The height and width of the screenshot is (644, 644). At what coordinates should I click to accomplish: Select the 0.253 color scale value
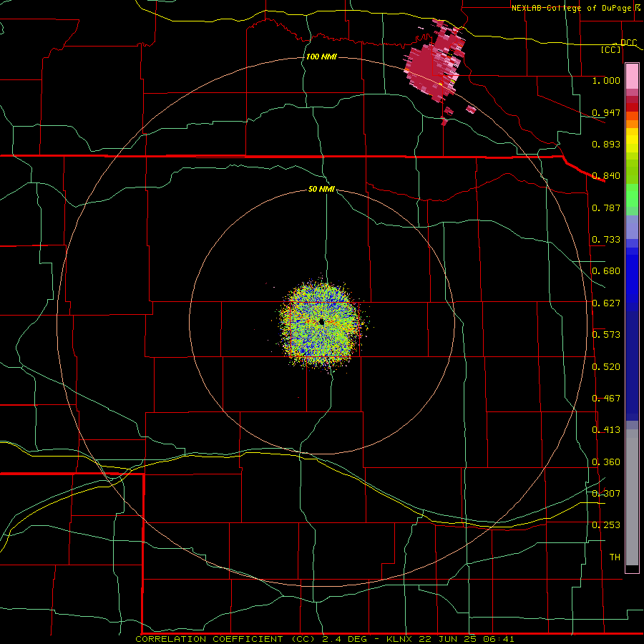click(606, 525)
